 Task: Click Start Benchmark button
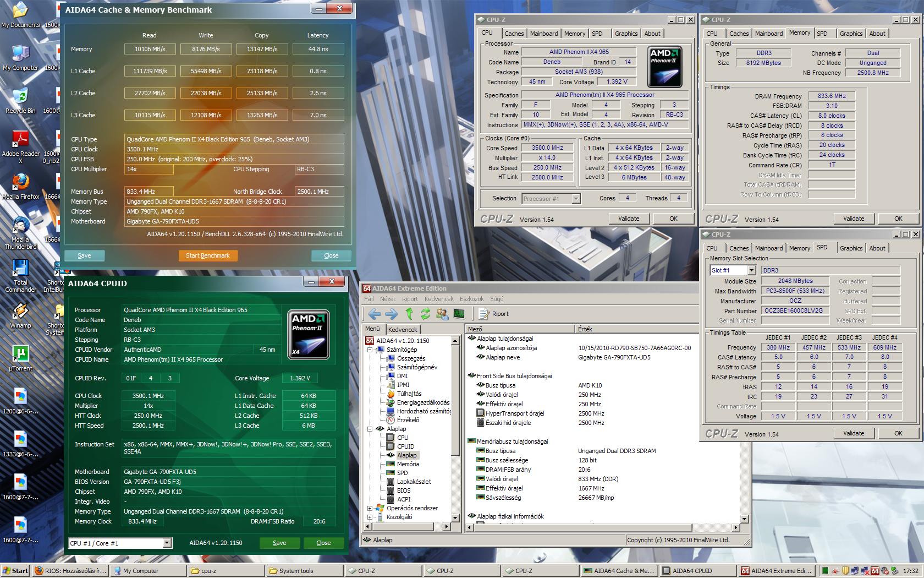click(208, 255)
